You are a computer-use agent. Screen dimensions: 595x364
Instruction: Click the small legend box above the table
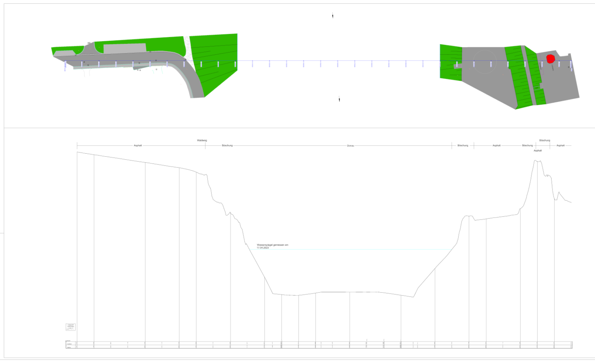tap(71, 327)
